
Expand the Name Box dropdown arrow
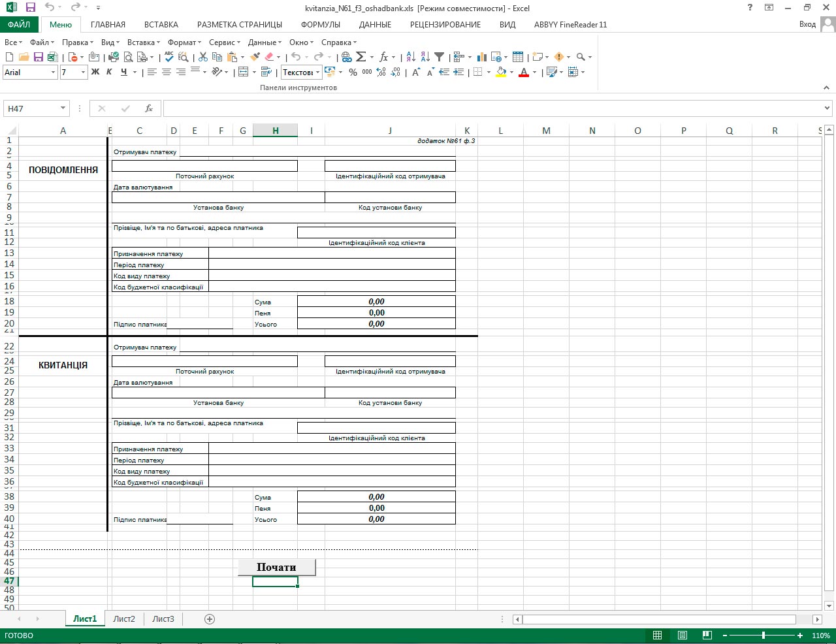[63, 108]
